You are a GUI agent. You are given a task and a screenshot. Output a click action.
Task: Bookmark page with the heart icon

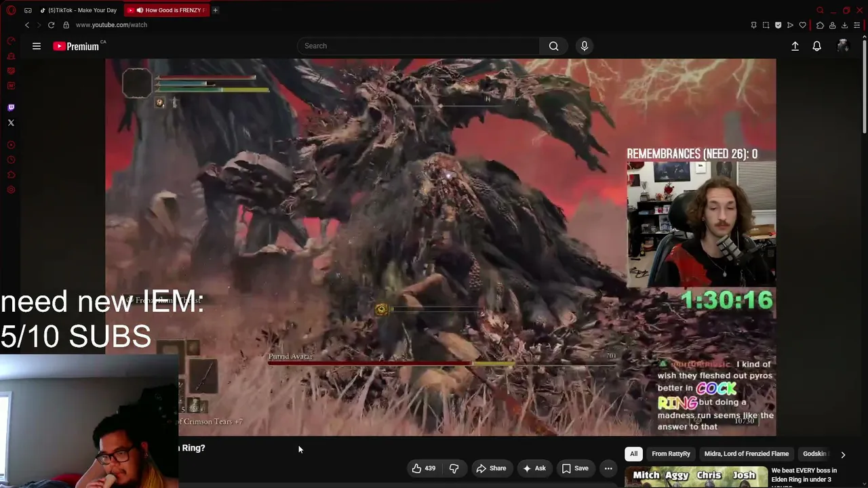click(802, 25)
